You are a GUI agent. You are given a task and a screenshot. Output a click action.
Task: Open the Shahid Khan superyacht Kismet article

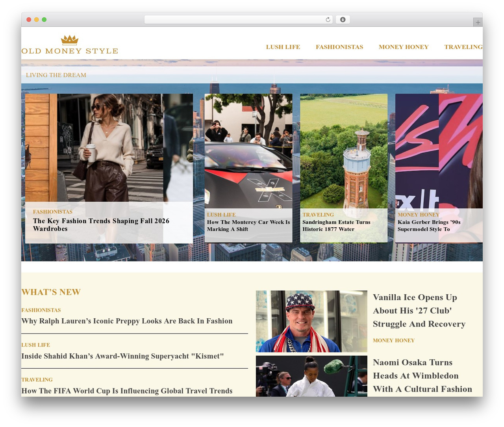122,356
